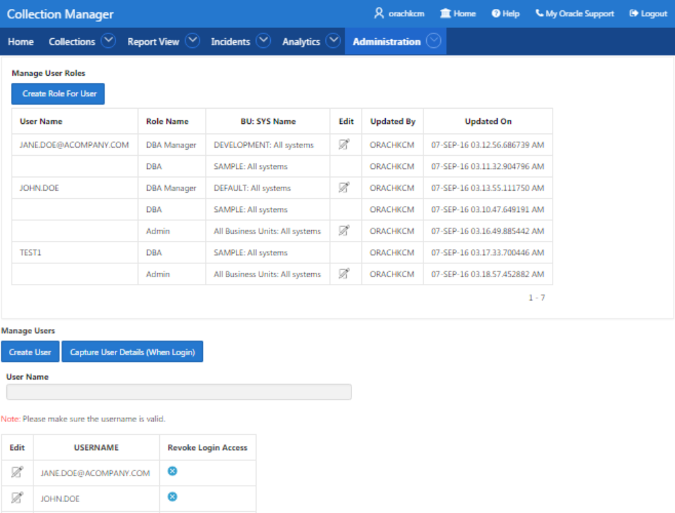Screen dimensions: 675x513
Task: Click the Revoke Login Access column header
Action: coord(207,448)
